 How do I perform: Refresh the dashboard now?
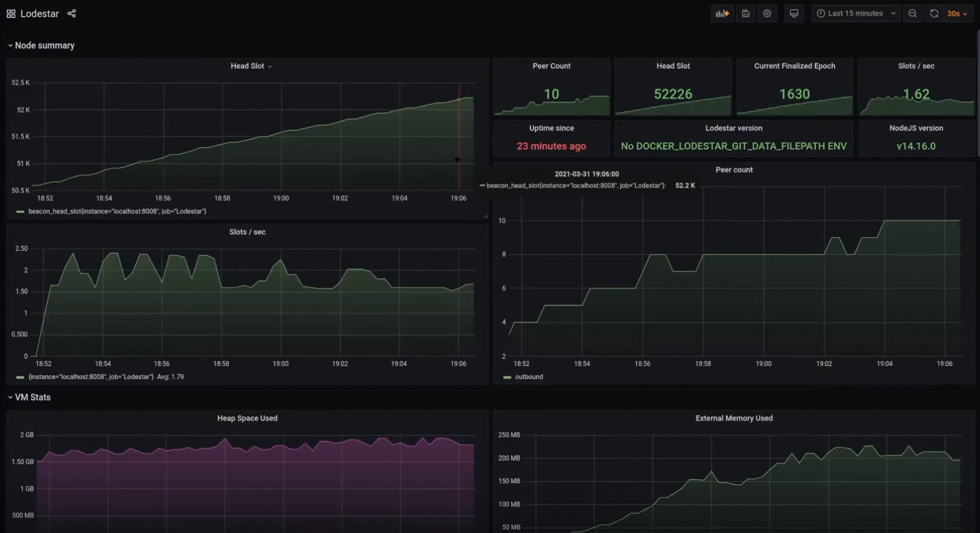[x=934, y=14]
